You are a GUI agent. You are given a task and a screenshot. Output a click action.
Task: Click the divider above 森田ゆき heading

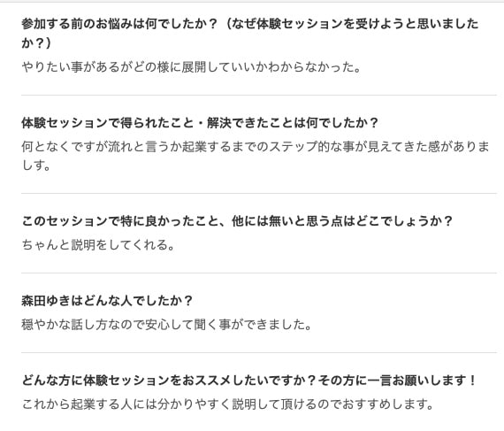pos(259,273)
